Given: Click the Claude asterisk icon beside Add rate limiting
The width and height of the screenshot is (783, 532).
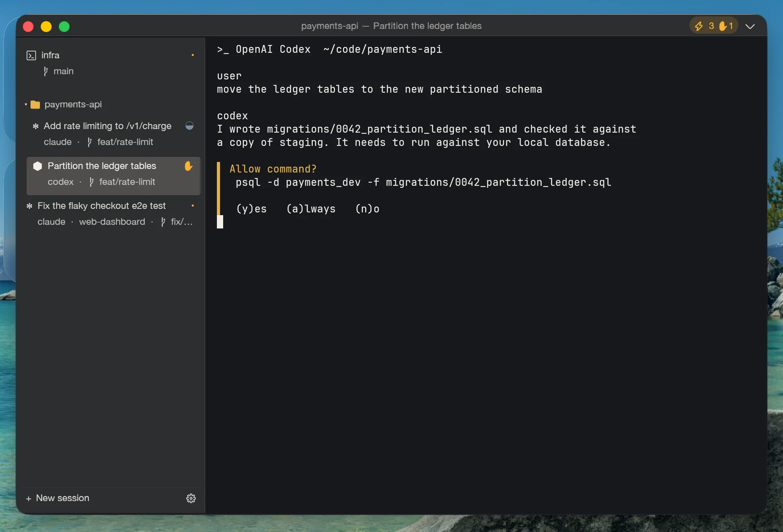Looking at the screenshot, I should (x=36, y=126).
